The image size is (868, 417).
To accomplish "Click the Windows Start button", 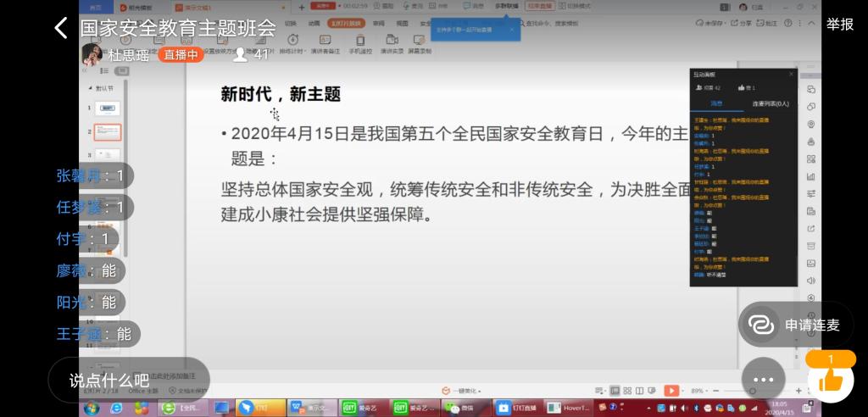I will coord(91,408).
